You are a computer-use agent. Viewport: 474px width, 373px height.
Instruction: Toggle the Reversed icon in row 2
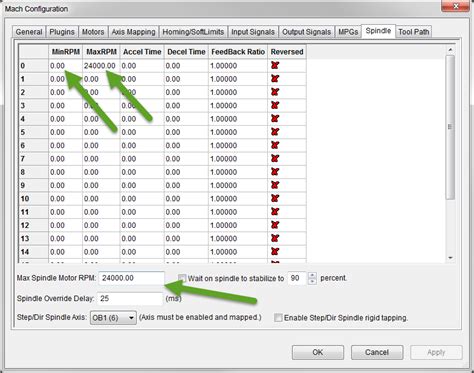275,92
